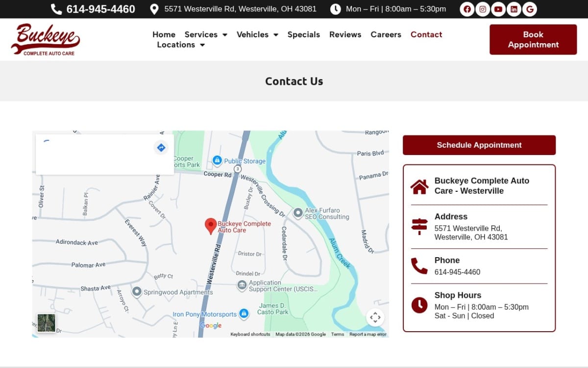Viewport: 588px width, 368px height.
Task: Select the Contact menu item
Action: 426,34
